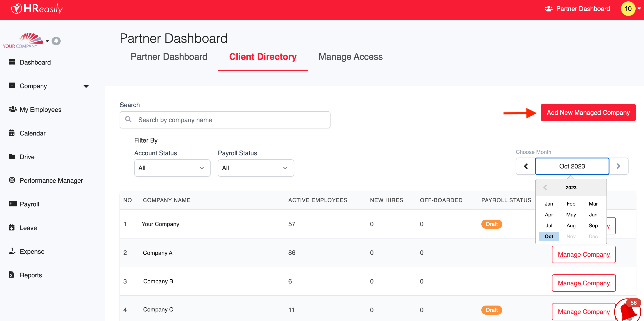Open Calendar from the sidebar icon

pyautogui.click(x=12, y=133)
